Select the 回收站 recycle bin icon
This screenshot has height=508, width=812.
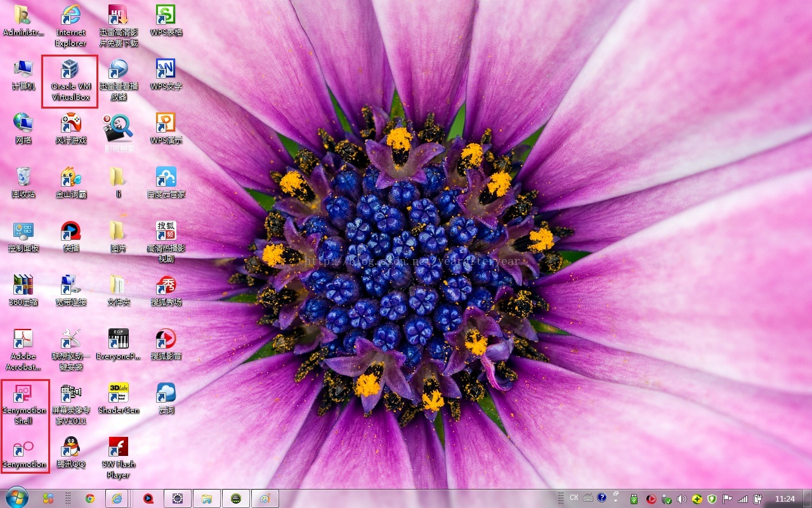click(x=23, y=183)
